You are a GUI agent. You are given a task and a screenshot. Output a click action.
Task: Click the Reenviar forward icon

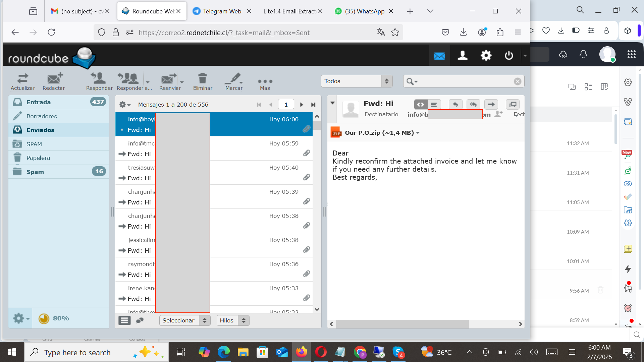[x=169, y=79]
